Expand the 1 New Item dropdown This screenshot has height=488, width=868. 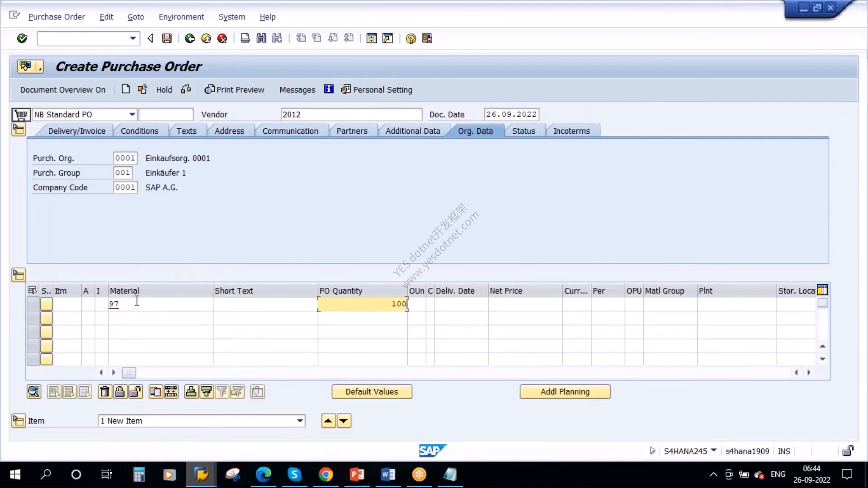pyautogui.click(x=300, y=421)
